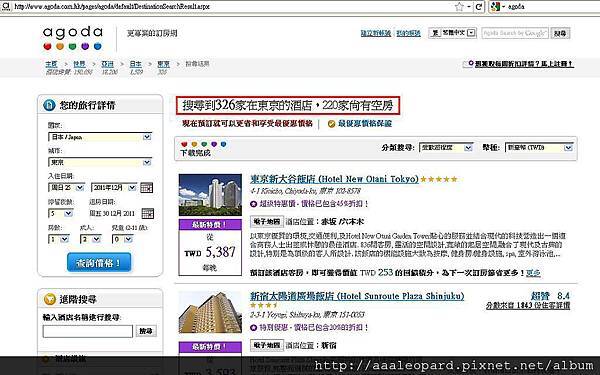The width and height of the screenshot is (600, 375).
Task: Click the 最優惠價格保證 link
Action: point(365,124)
